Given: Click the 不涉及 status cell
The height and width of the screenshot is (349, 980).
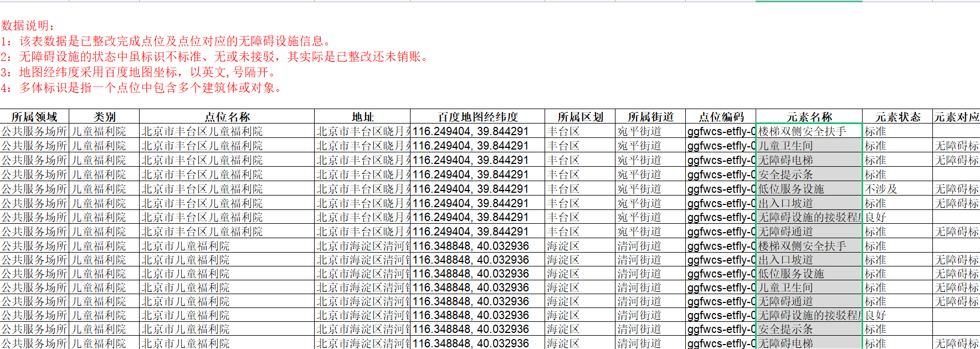Looking at the screenshot, I should pos(881,189).
